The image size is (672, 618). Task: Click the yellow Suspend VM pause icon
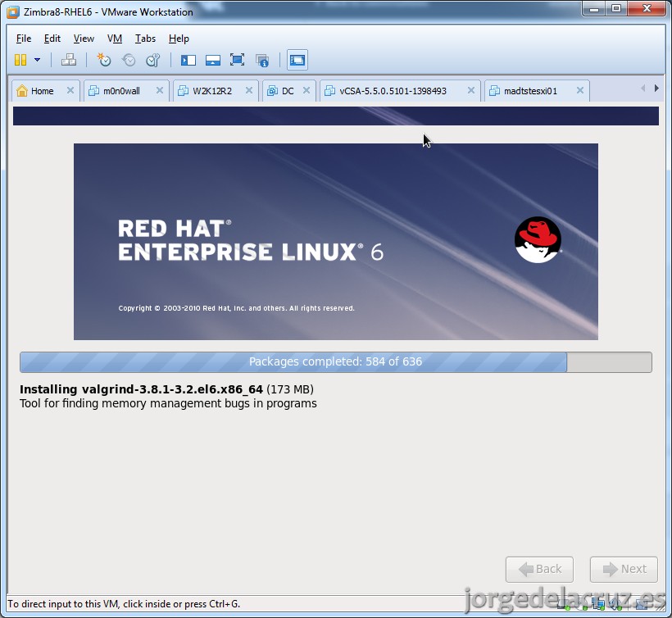20,60
